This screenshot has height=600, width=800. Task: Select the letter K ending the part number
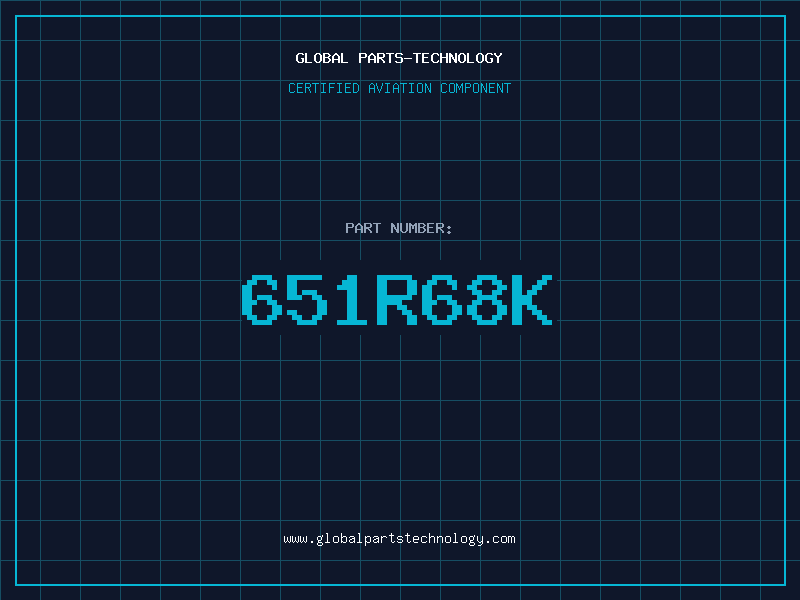click(532, 301)
